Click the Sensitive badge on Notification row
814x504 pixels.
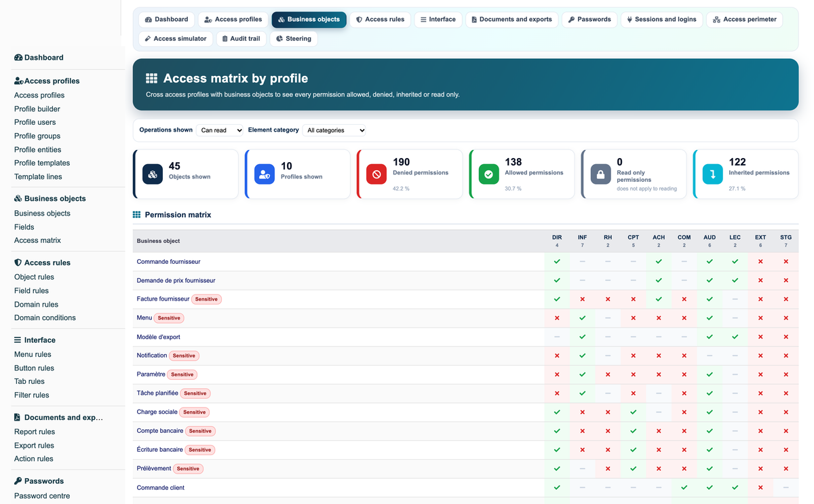pos(184,355)
